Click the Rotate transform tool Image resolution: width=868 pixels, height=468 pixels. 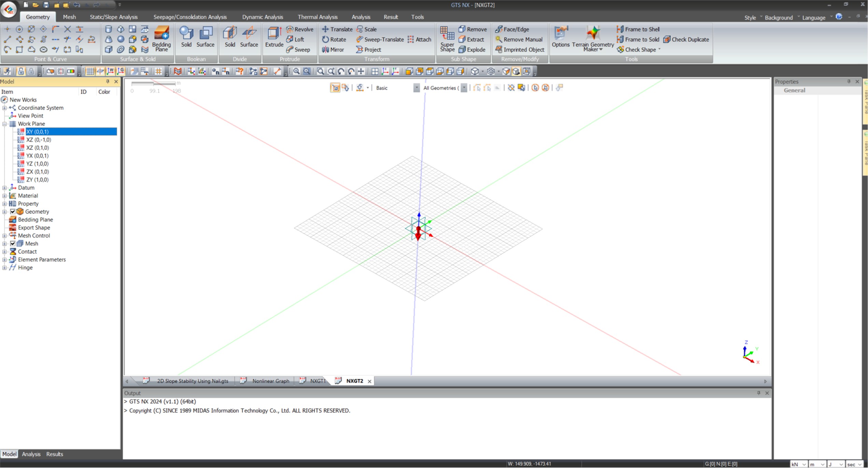[x=334, y=39]
